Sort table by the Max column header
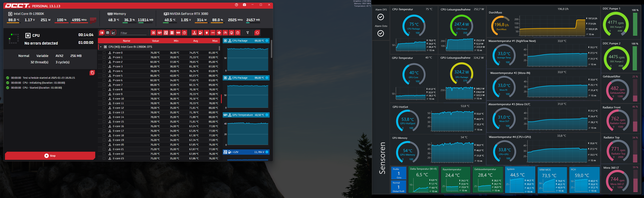This screenshot has height=198, width=644. 215,41
